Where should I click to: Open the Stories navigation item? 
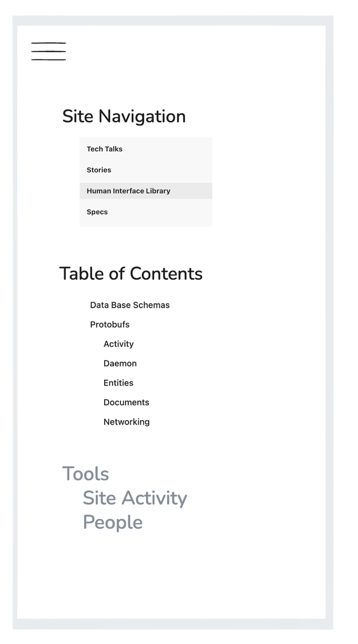(99, 170)
